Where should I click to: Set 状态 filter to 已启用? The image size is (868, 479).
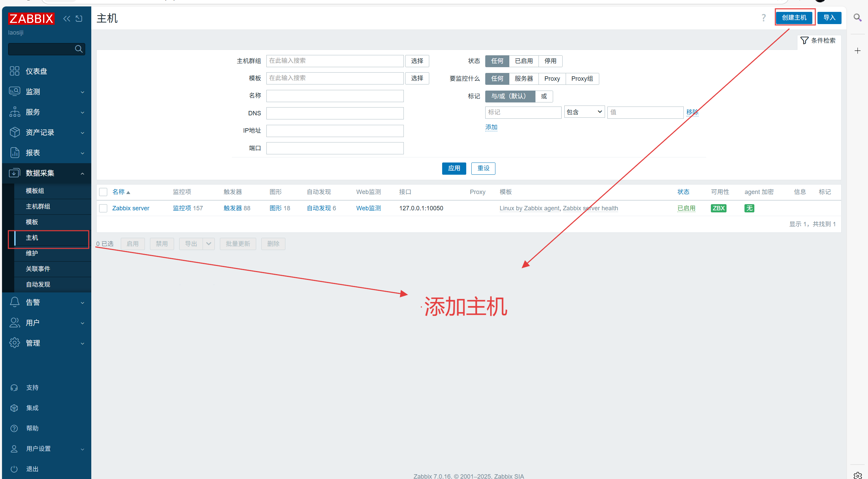click(524, 61)
